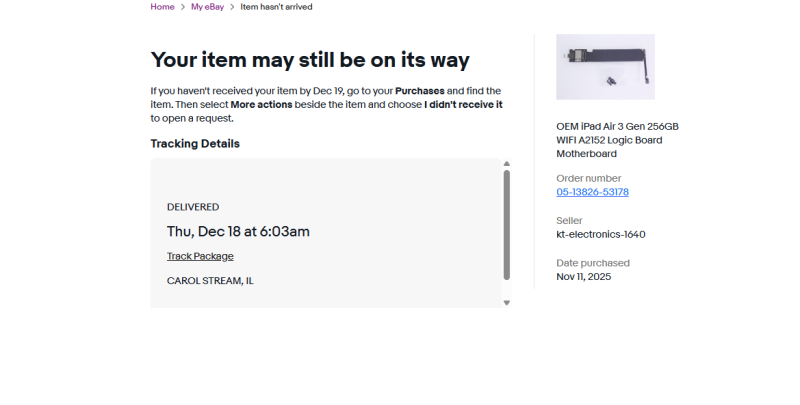The width and height of the screenshot is (800, 405).
Task: Click the Tracking Details heading
Action: coord(195,144)
